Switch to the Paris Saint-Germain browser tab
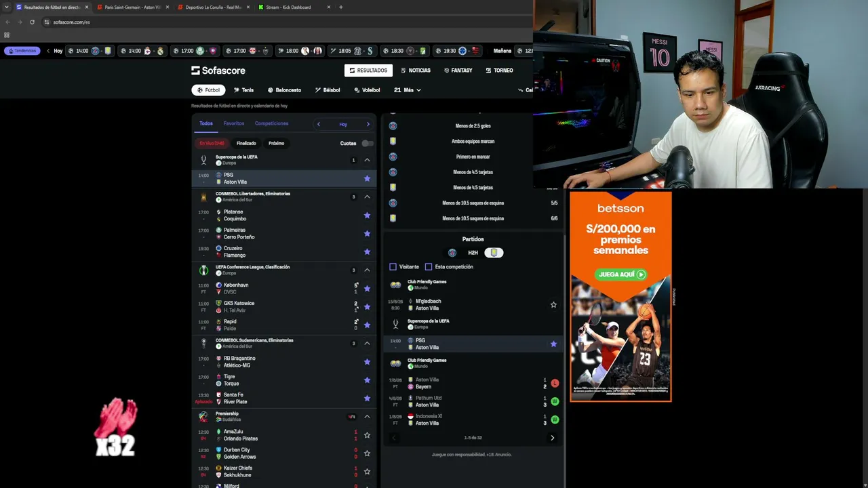Screen dimensions: 868x488 point(133,7)
